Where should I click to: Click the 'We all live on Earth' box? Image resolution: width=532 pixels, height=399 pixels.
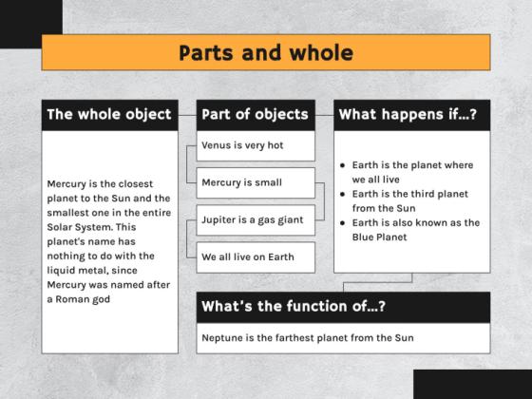click(x=256, y=257)
